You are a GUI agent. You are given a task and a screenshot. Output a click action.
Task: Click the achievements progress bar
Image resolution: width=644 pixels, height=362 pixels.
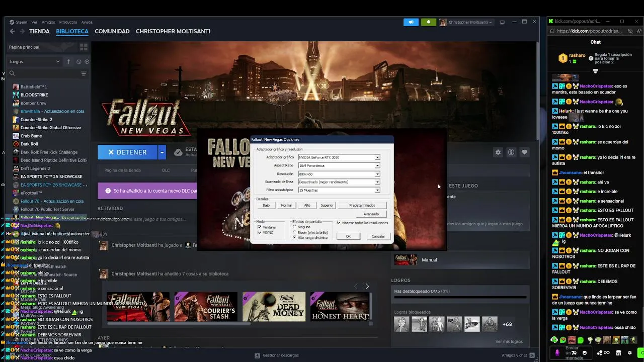pyautogui.click(x=460, y=297)
